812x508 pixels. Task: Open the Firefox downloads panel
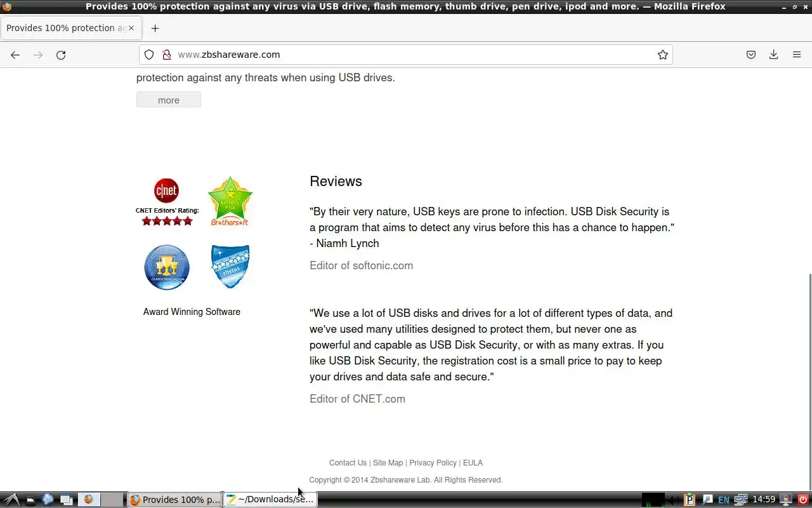(x=774, y=55)
